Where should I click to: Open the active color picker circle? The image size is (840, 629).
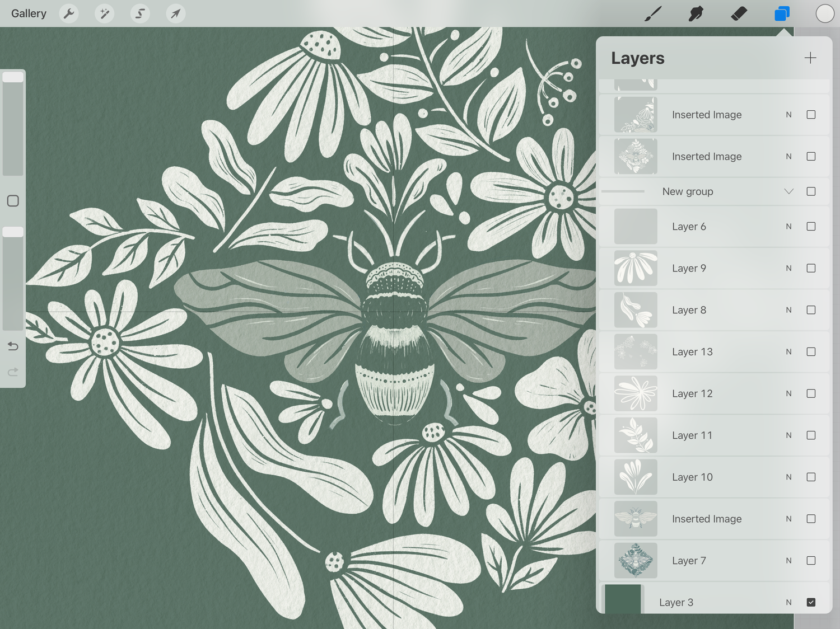(824, 13)
